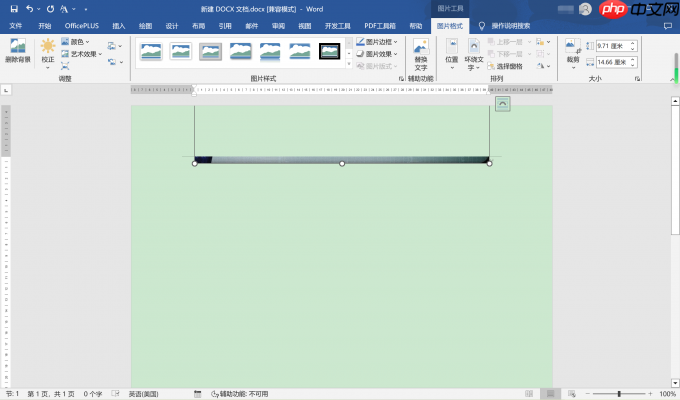This screenshot has height=400, width=680.
Task: Switch to the OfficePLUS tab
Action: [x=82, y=26]
